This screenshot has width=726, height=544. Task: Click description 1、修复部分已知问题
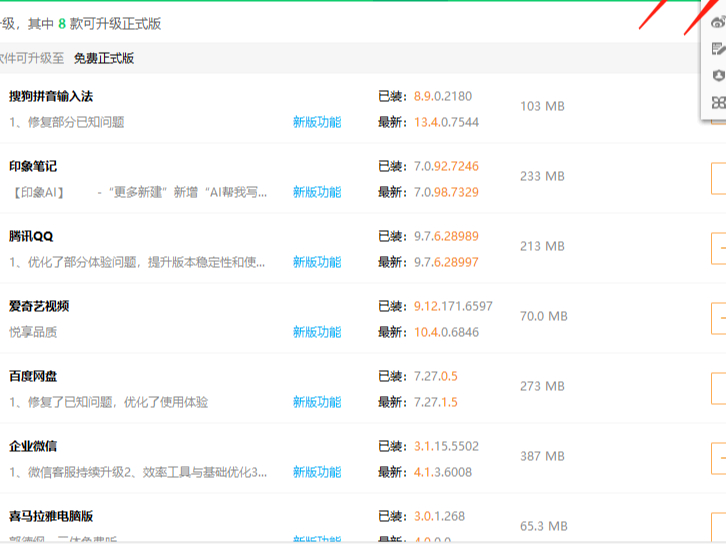67,122
